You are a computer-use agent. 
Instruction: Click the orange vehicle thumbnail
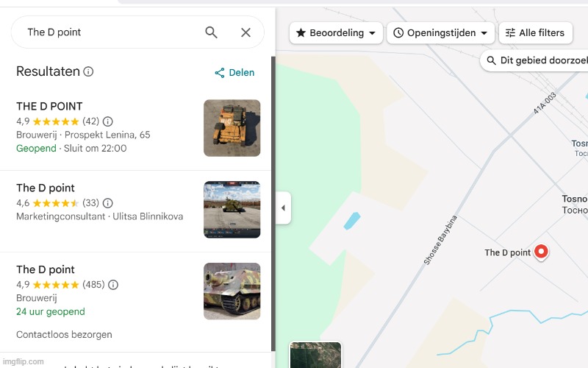click(232, 128)
